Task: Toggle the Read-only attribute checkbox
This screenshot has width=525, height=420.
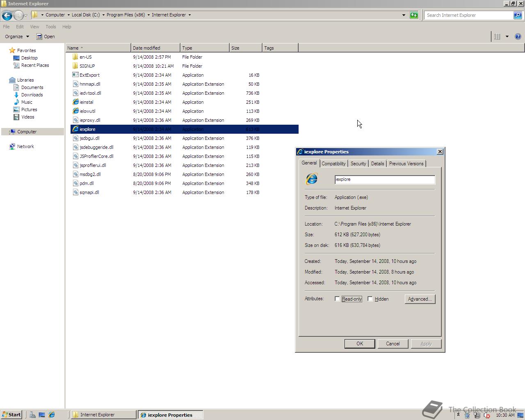Action: click(x=337, y=299)
